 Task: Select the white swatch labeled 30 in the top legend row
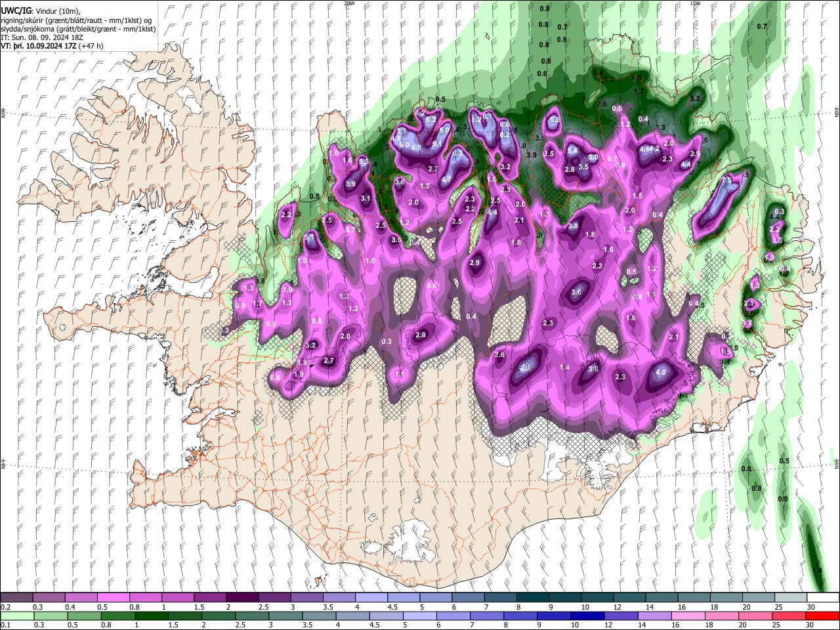[x=822, y=598]
